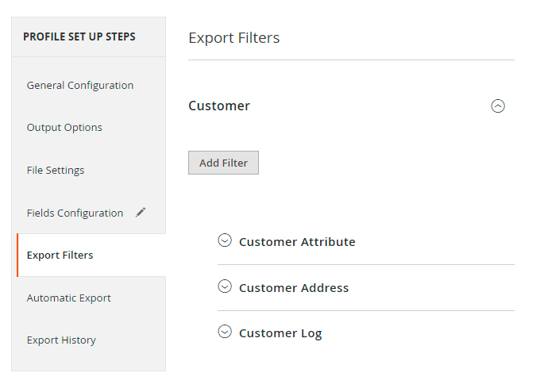
Task: Click the chevron icon beside Customer Attribute
Action: click(x=225, y=240)
